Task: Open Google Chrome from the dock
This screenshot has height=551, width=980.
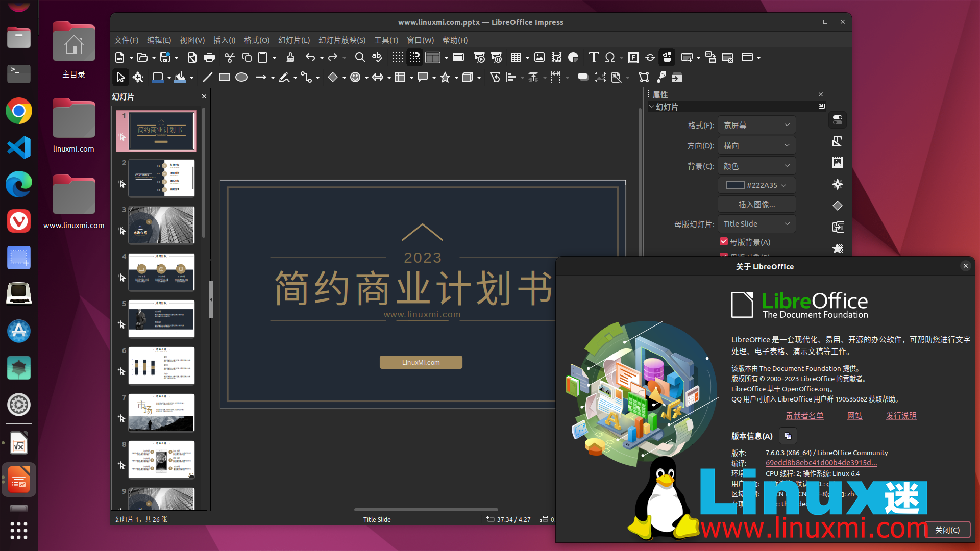Action: pyautogui.click(x=19, y=111)
